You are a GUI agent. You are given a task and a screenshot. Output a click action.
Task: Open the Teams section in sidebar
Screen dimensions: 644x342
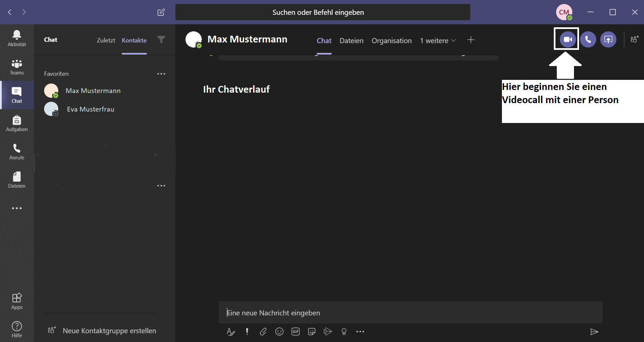pos(17,67)
